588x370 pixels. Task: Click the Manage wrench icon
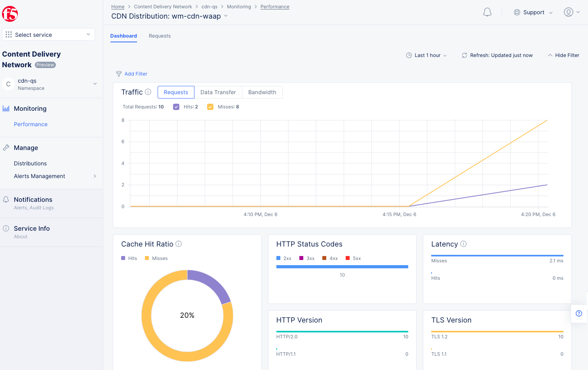coord(7,147)
